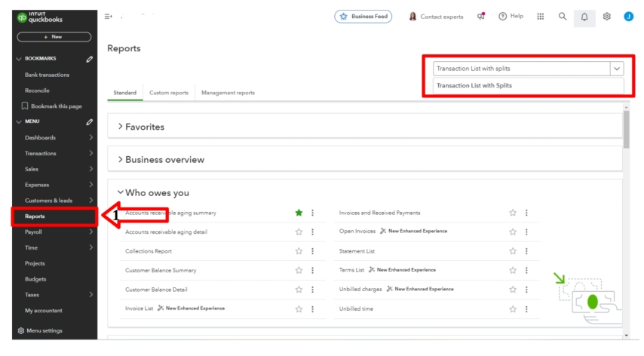Image resolution: width=644 pixels, height=356 pixels.
Task: Edit bookmarks with the pencil icon
Action: tap(90, 59)
